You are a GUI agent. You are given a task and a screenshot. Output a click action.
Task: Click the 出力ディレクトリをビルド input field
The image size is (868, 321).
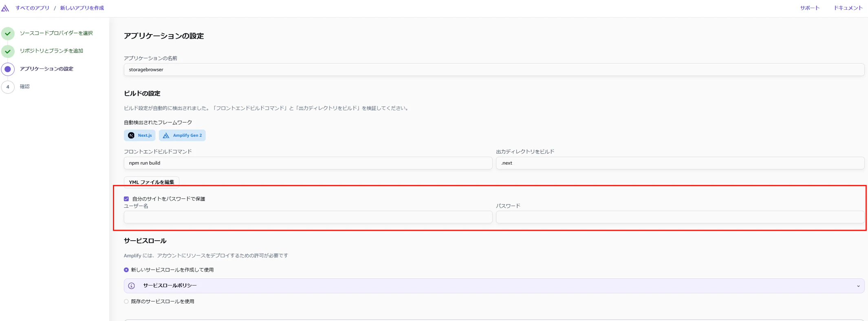(x=680, y=163)
